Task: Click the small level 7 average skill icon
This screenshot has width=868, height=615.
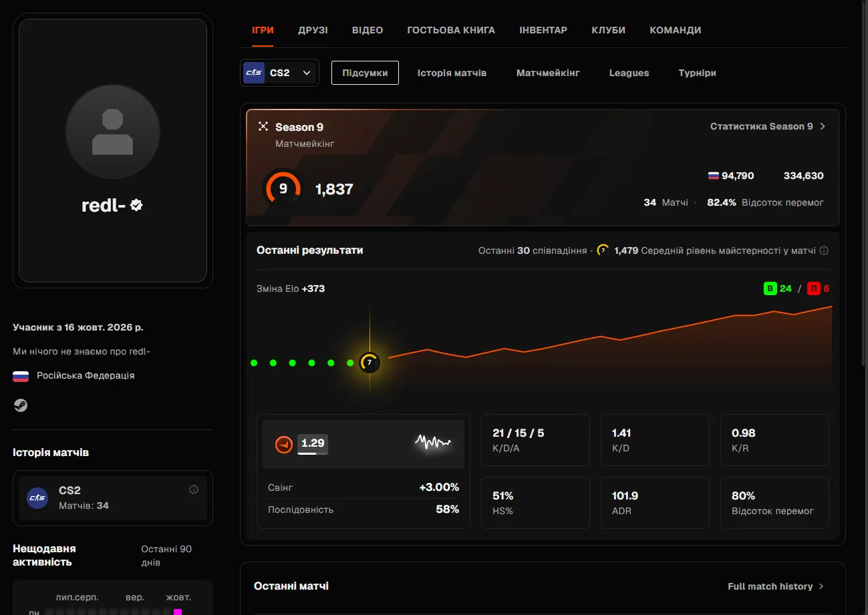Action: point(603,251)
